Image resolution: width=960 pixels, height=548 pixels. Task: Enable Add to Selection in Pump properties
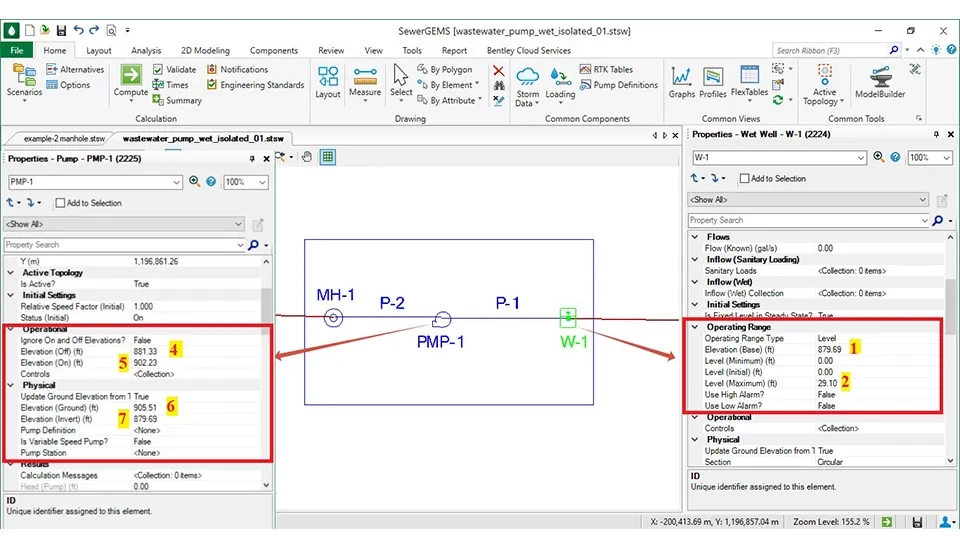click(x=61, y=203)
